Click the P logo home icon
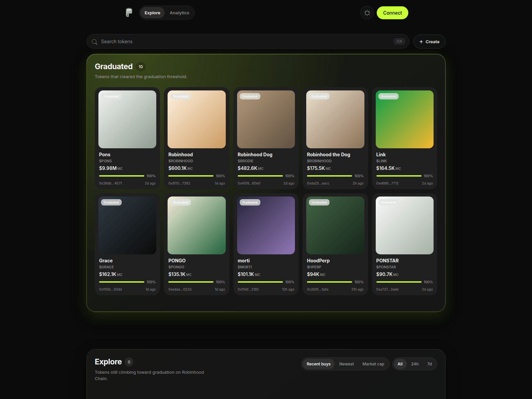Screen dimensions: 532x399 [x=129, y=13]
